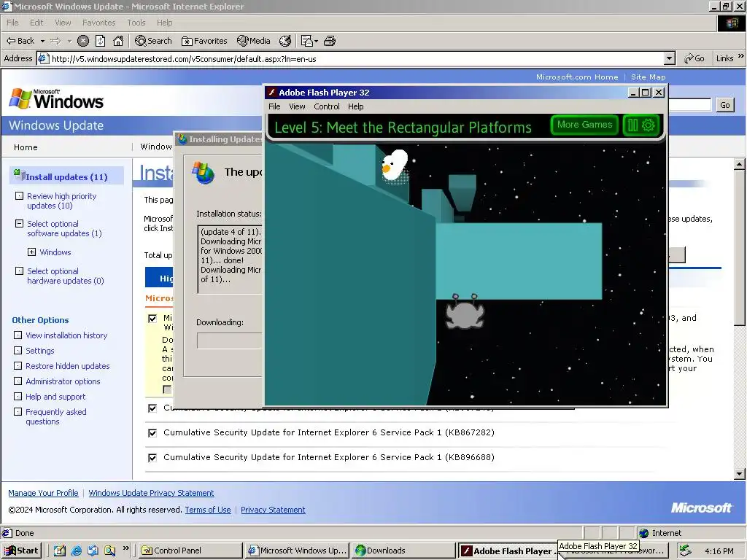
Task: Open the Settings link under Other Options
Action: pyautogui.click(x=39, y=351)
